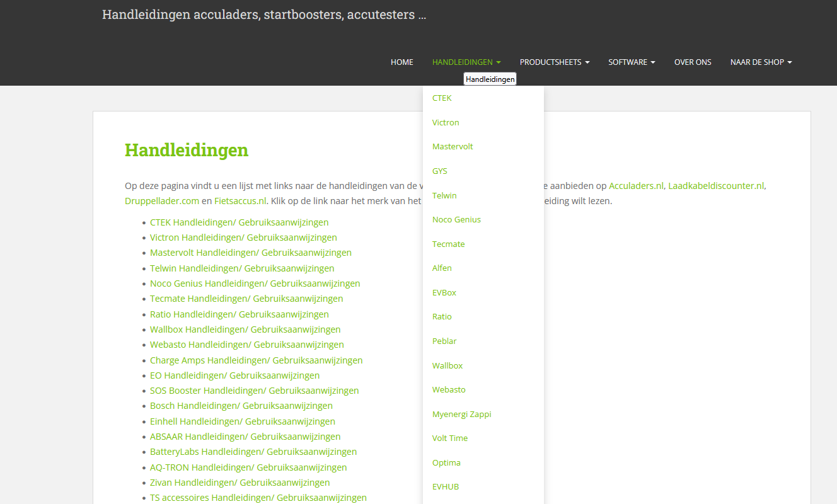Image resolution: width=837 pixels, height=504 pixels.
Task: Visit the Druppellader.com link
Action: tap(162, 202)
